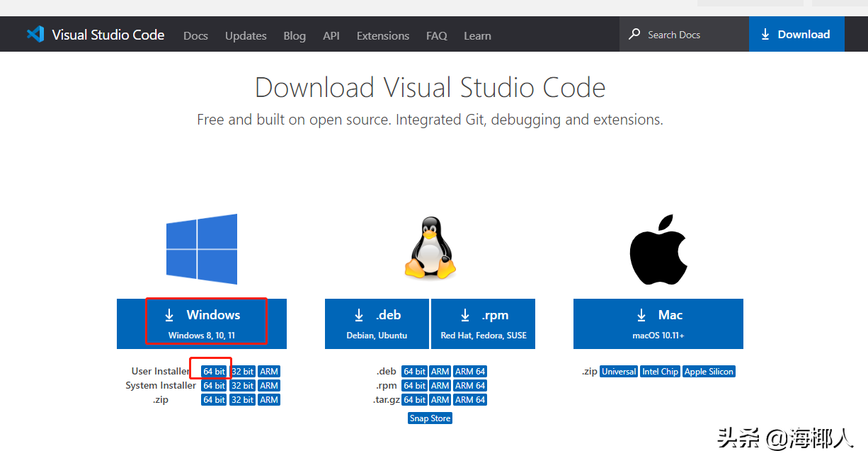The height and width of the screenshot is (463, 868).
Task: Open the Extensions page from the navbar
Action: (x=382, y=35)
